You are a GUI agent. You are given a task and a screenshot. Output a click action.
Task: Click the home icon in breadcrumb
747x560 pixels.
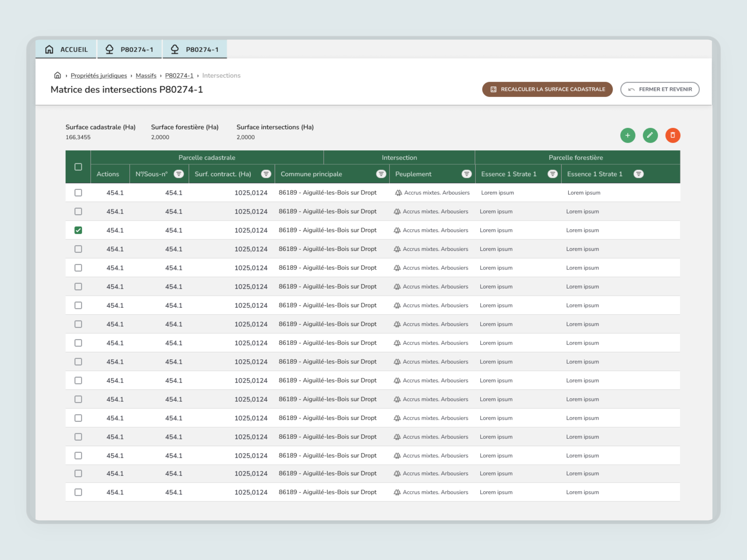click(58, 75)
